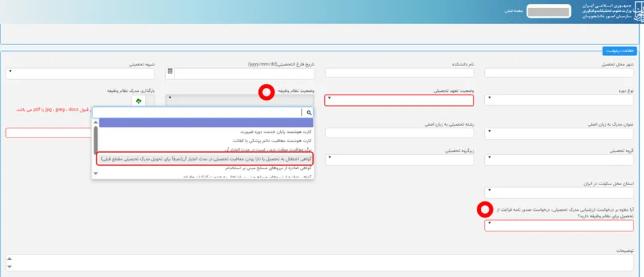This screenshot has width=644, height=277.
Task: Click the نام دانشکده input field
Action: pos(399,73)
